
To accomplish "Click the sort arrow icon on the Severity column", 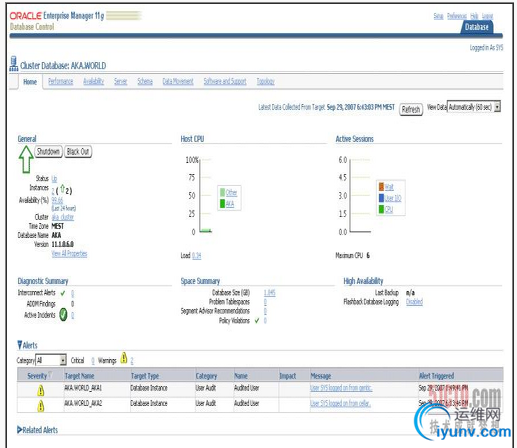I will point(50,374).
